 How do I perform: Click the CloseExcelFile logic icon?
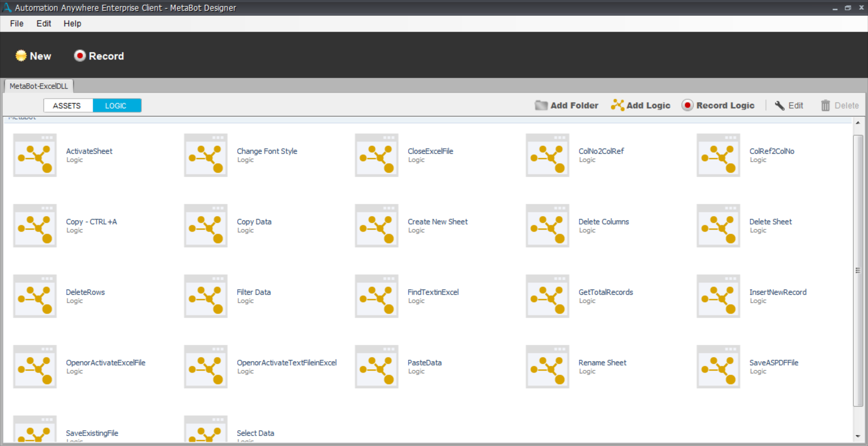point(377,155)
